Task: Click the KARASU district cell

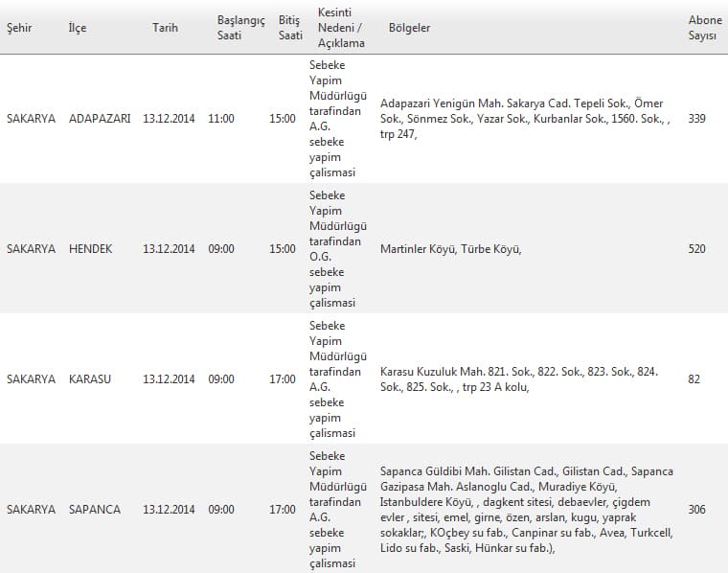Action: pyautogui.click(x=90, y=379)
